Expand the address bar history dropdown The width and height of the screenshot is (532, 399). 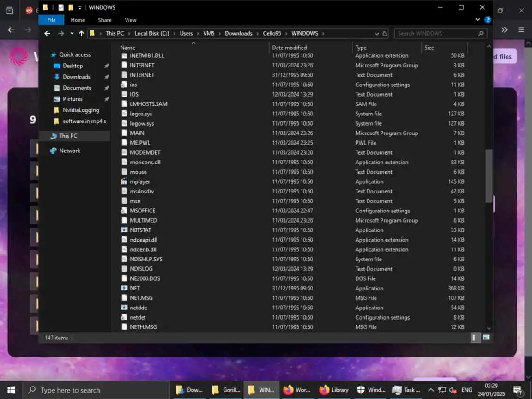[377, 34]
